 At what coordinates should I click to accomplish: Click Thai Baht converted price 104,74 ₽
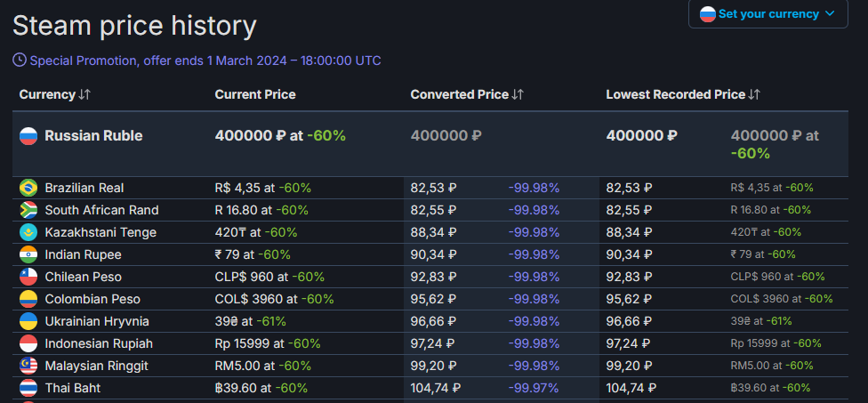click(435, 388)
